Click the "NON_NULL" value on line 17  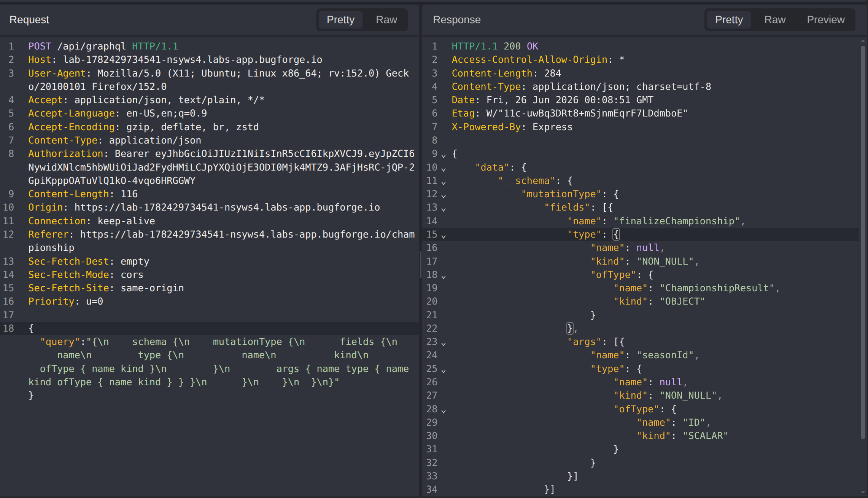pyautogui.click(x=665, y=262)
